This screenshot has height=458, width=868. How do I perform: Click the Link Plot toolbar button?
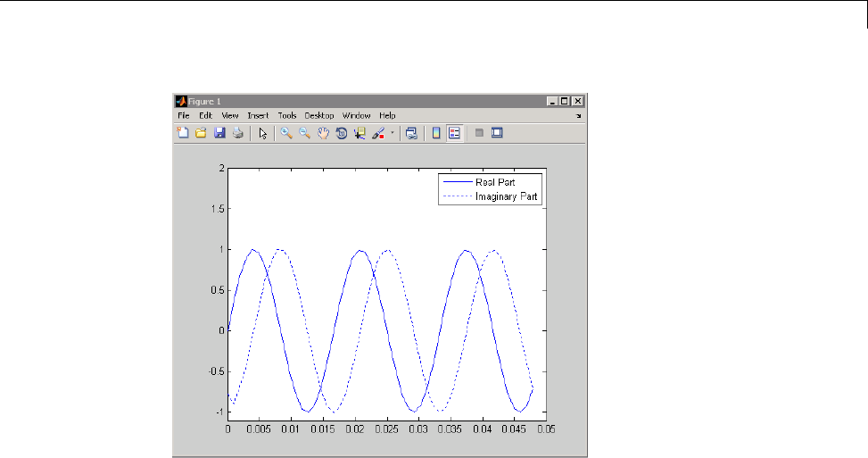[x=411, y=133]
